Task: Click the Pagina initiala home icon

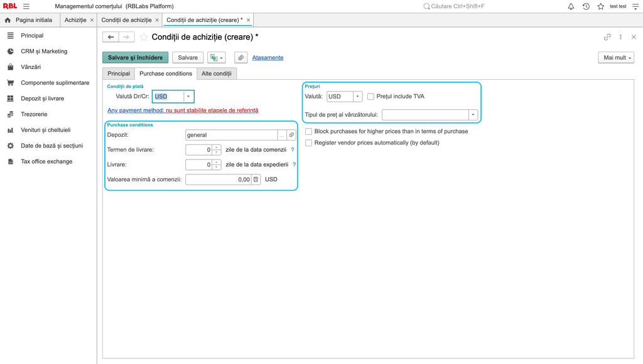Action: point(8,20)
